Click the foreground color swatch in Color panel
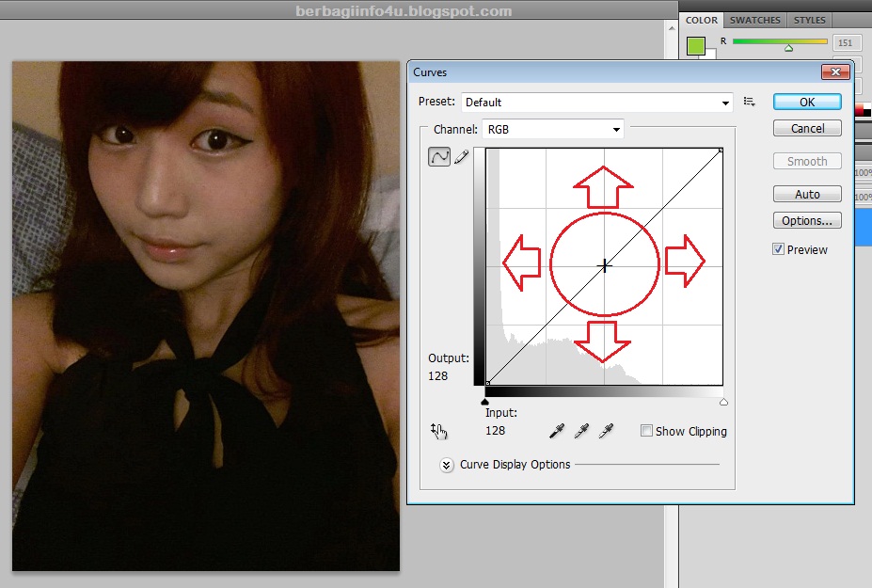Image resolution: width=872 pixels, height=588 pixels. (696, 45)
